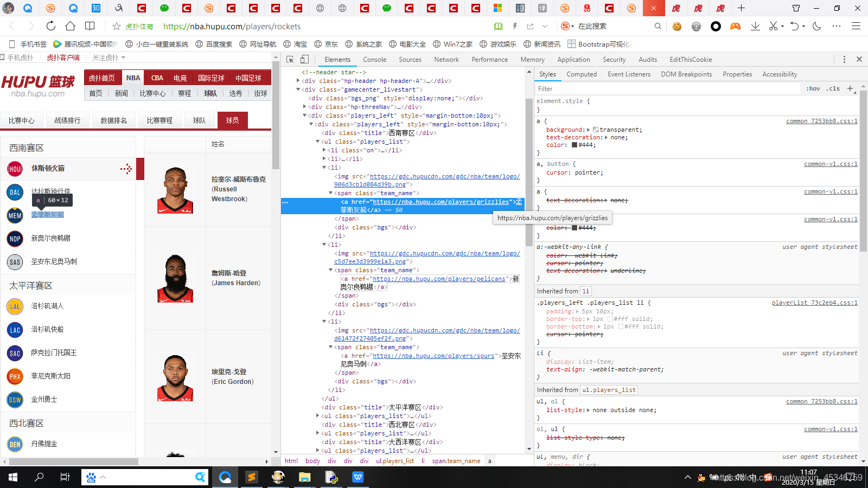Toggle night mode moon icon
The height and width of the screenshot is (488, 868).
pos(816,26)
